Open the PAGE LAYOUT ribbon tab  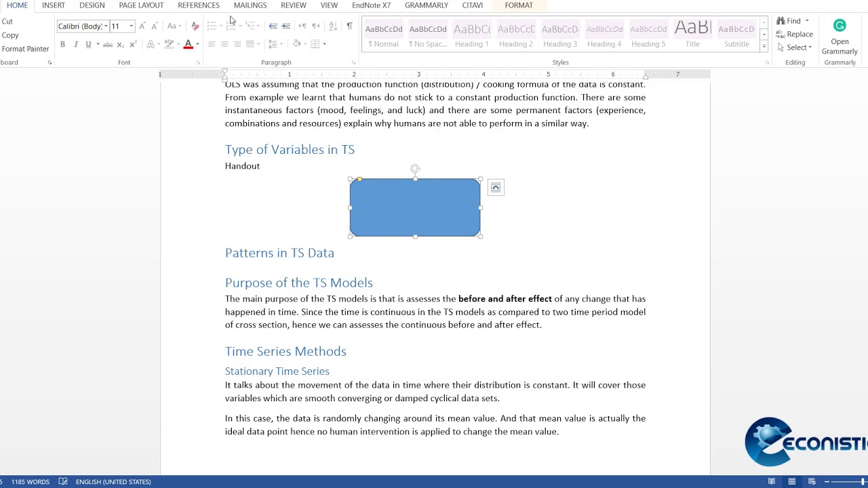(x=141, y=5)
